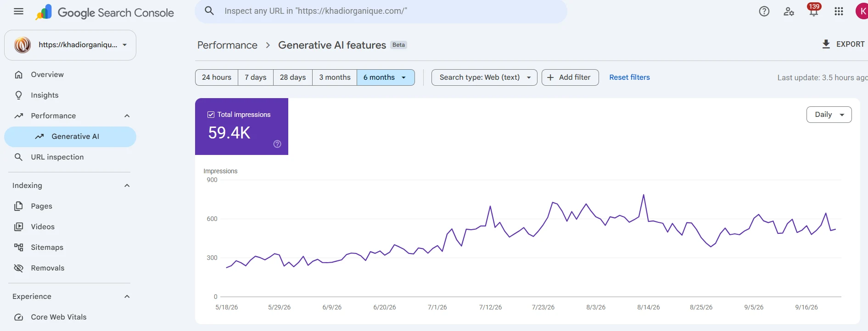Image resolution: width=868 pixels, height=331 pixels.
Task: Open the 6 months date range dropdown
Action: tap(386, 77)
